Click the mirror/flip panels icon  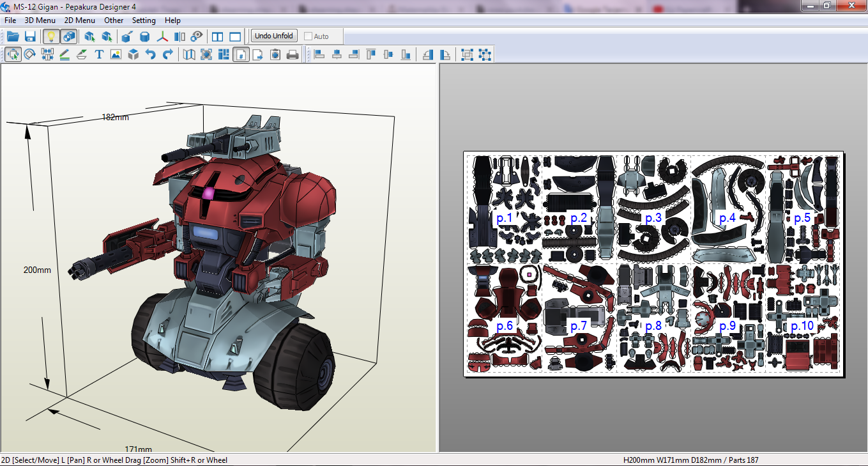tap(179, 36)
